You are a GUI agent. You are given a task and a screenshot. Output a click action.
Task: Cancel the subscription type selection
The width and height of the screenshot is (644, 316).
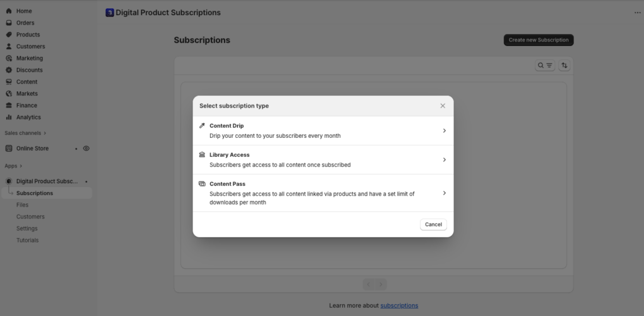[x=433, y=224]
